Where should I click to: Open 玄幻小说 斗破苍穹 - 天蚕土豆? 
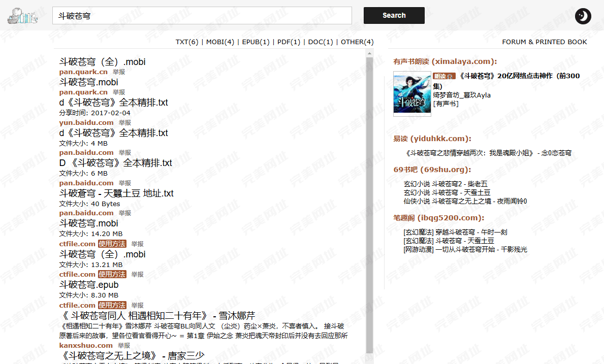pyautogui.click(x=447, y=192)
